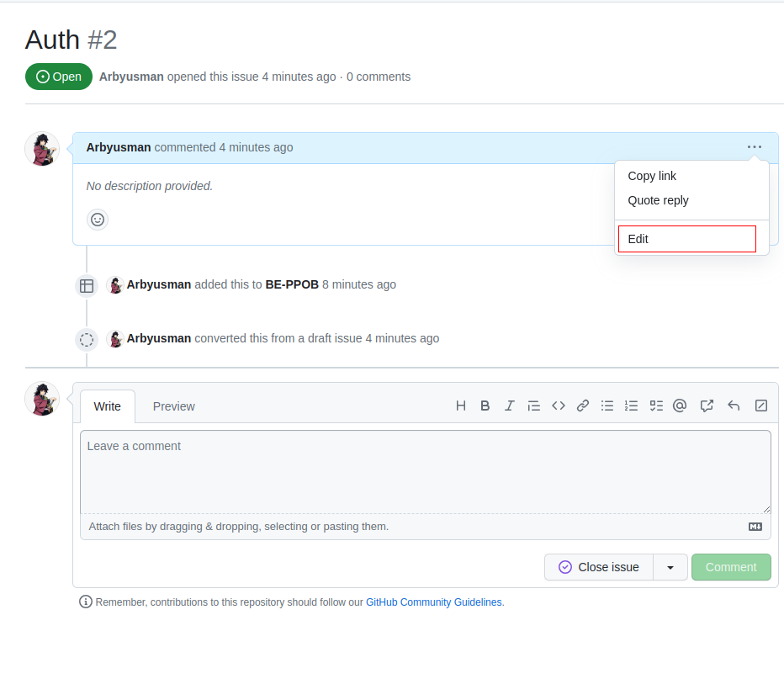Image resolution: width=784 pixels, height=684 pixels.
Task: Open the three-dot comment options menu
Action: [754, 147]
